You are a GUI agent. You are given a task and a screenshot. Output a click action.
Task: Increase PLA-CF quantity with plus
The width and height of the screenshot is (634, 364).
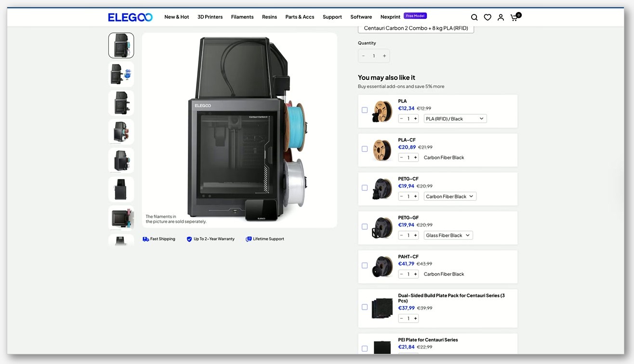tap(415, 157)
